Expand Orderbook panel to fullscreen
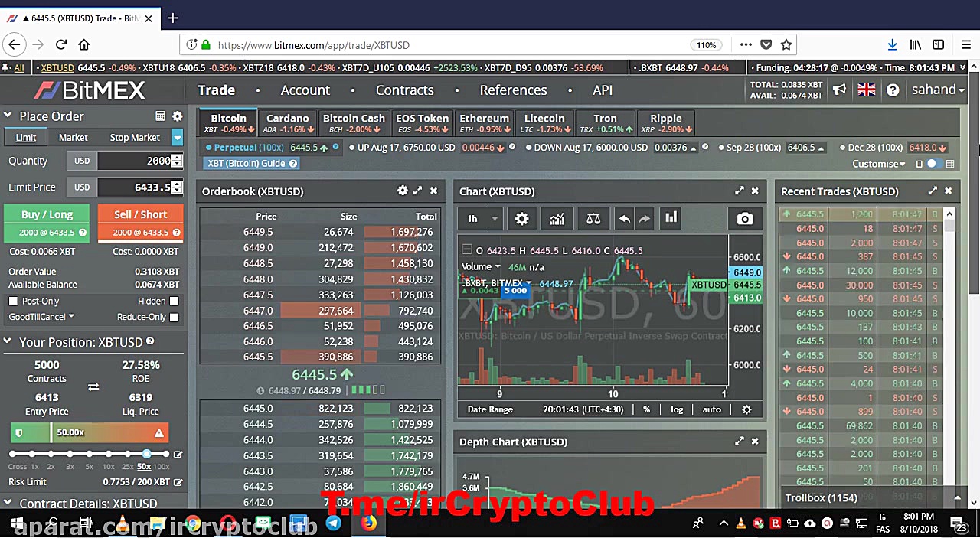Viewport: 980px width, 551px height. (418, 191)
